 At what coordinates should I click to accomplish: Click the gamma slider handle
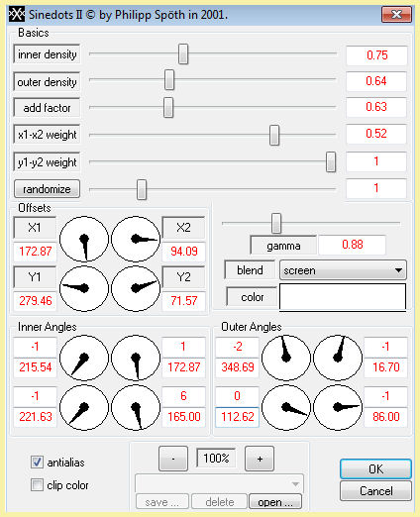pyautogui.click(x=276, y=223)
